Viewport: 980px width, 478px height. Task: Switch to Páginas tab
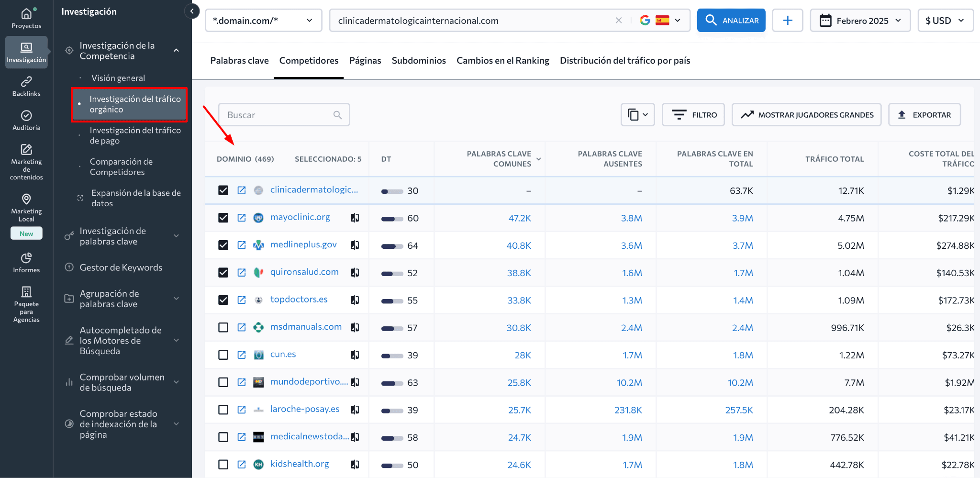[365, 61]
